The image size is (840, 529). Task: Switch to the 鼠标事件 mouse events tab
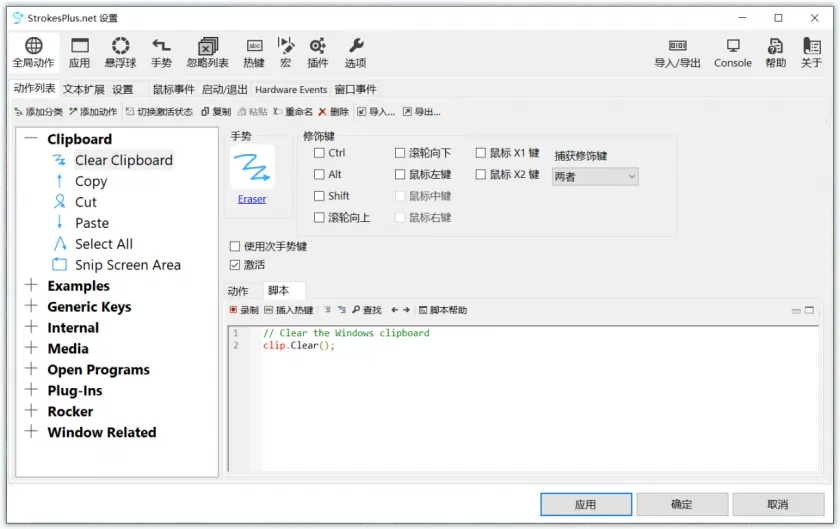[174, 89]
